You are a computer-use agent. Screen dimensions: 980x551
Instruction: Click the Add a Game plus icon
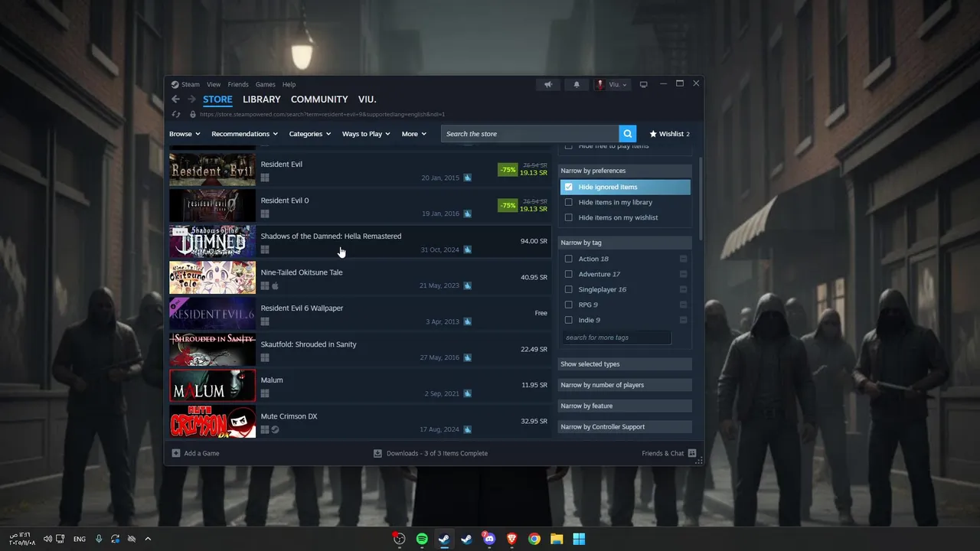(x=176, y=453)
